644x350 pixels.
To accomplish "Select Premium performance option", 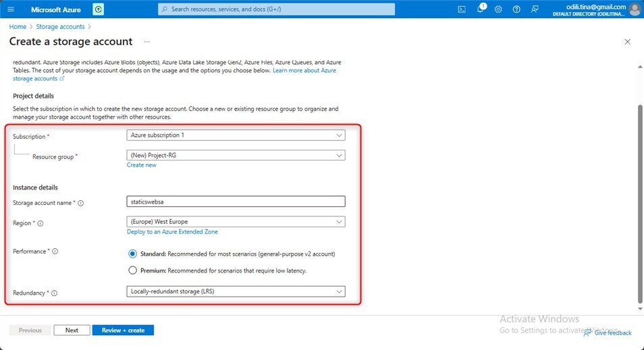I will (132, 270).
